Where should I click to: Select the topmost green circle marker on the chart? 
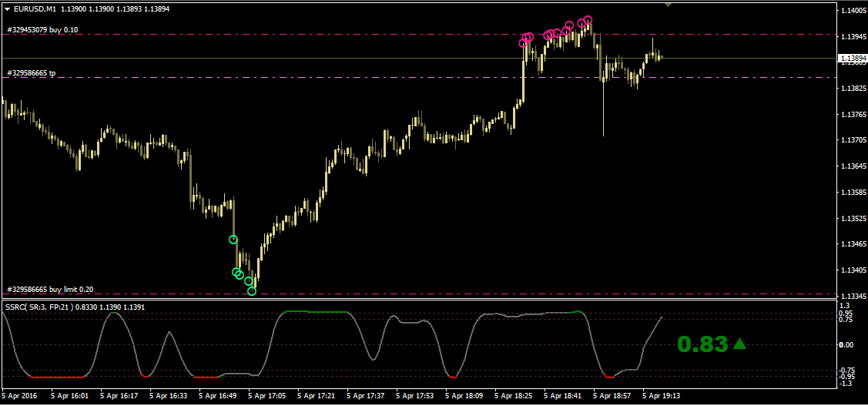pyautogui.click(x=233, y=240)
